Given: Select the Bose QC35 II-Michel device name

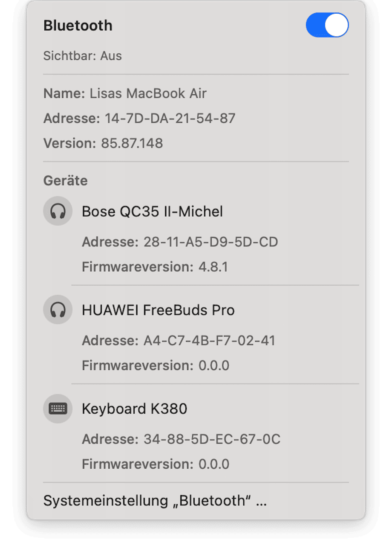Looking at the screenshot, I should [152, 211].
